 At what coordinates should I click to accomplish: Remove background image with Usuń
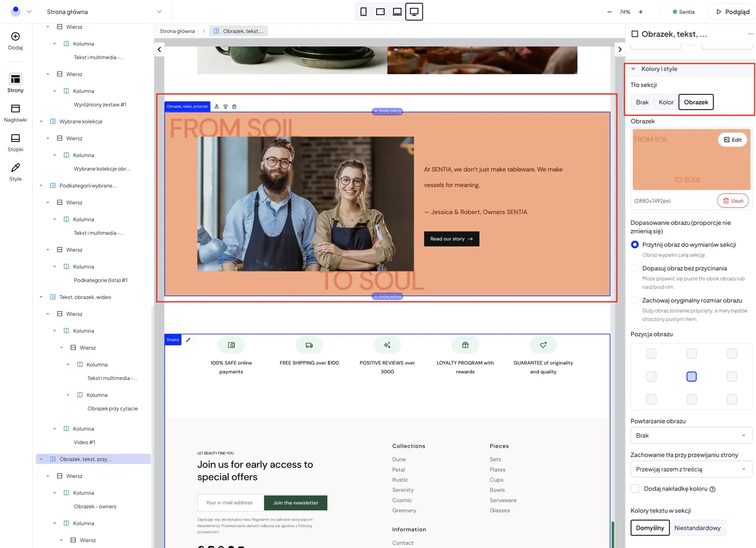tap(733, 201)
